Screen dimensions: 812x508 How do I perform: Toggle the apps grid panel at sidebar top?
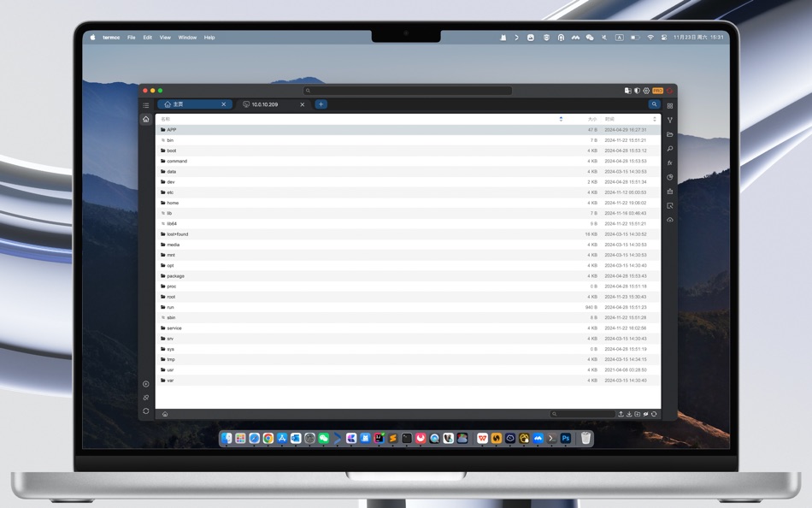(x=670, y=105)
